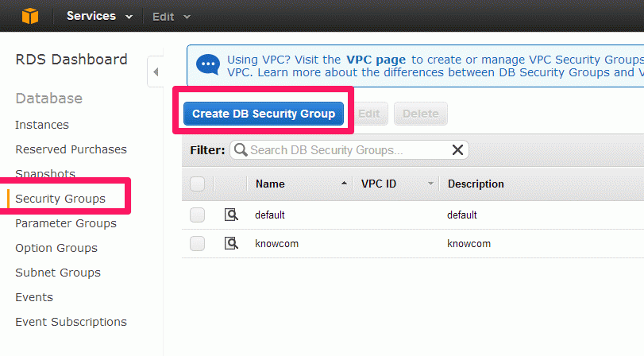This screenshot has height=356, width=644.
Task: Click the Name column header
Action: pos(270,184)
